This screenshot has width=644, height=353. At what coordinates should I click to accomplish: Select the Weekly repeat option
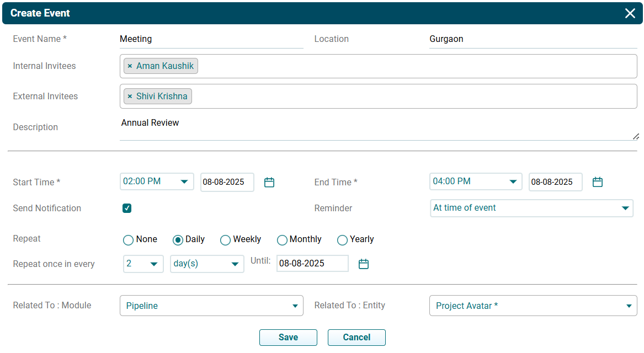225,240
